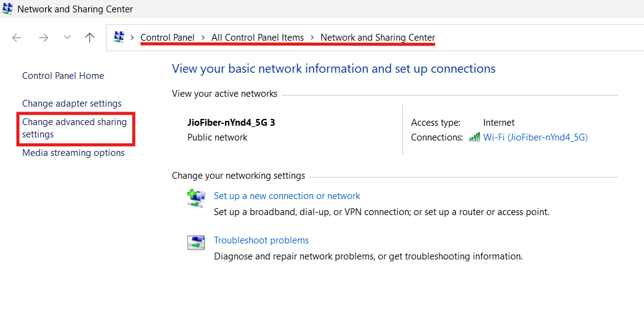The width and height of the screenshot is (644, 318).
Task: Select All Control Panel Items breadcrumb
Action: 258,38
